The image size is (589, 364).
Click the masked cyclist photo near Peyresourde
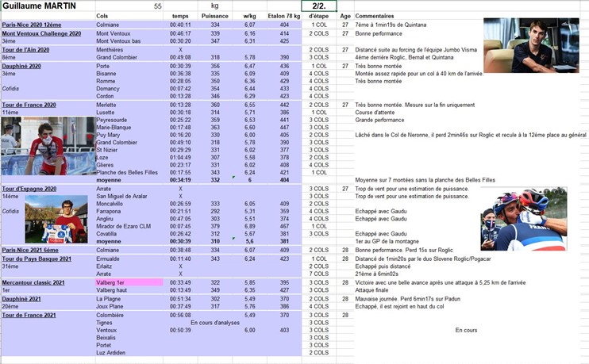pyautogui.click(x=48, y=146)
